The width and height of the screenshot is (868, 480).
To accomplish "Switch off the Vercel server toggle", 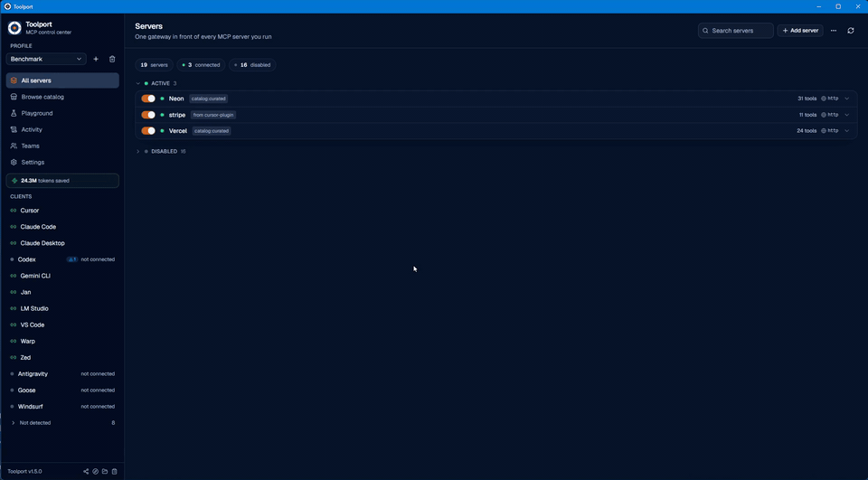I will pos(148,131).
